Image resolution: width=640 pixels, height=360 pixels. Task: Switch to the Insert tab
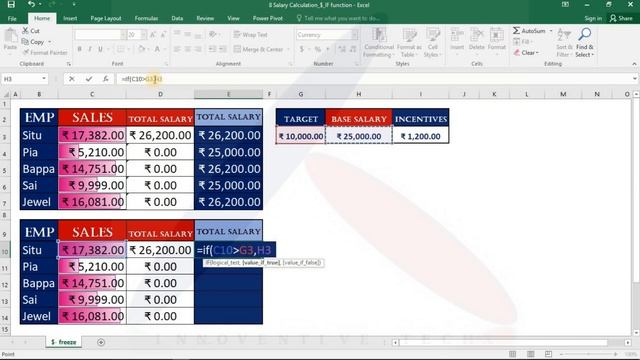(x=70, y=18)
